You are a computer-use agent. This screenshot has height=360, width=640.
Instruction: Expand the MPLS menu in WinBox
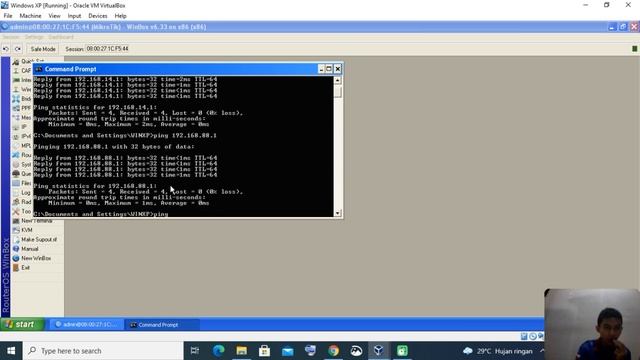pyautogui.click(x=22, y=146)
